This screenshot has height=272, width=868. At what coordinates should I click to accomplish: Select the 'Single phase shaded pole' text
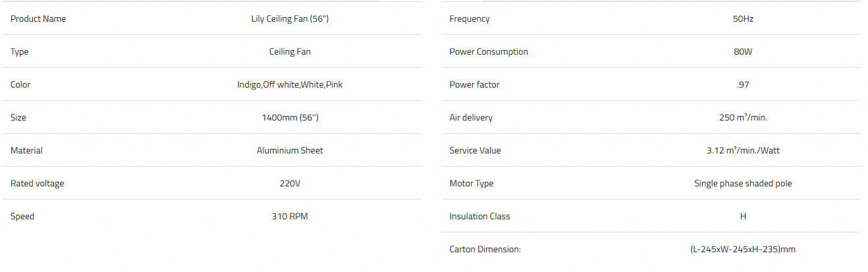[x=743, y=184]
